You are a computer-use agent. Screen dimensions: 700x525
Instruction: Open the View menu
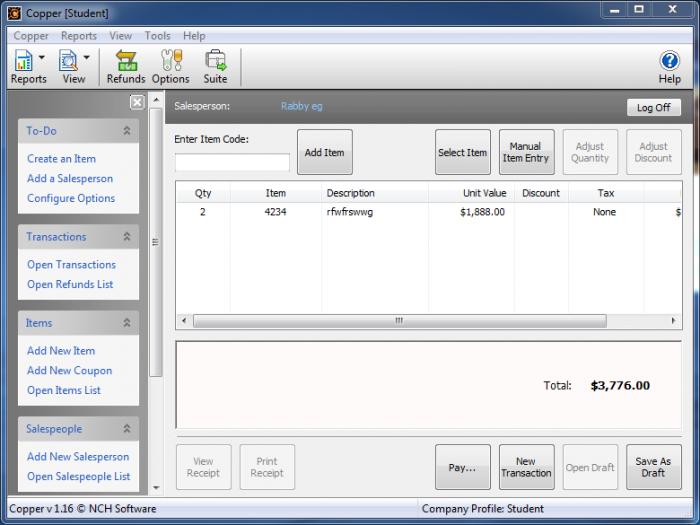tap(121, 36)
